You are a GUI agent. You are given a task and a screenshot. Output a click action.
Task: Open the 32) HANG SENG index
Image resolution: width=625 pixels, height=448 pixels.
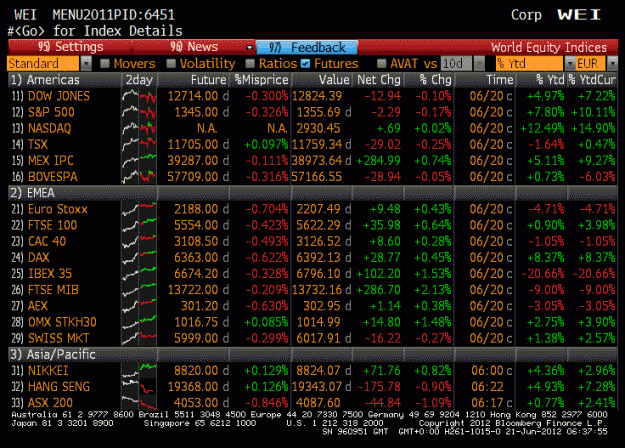[51, 387]
